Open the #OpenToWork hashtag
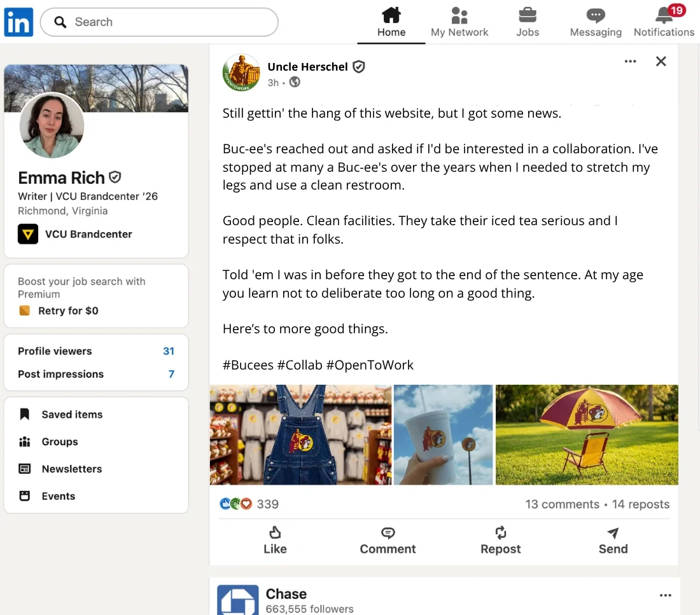This screenshot has height=615, width=700. click(370, 364)
